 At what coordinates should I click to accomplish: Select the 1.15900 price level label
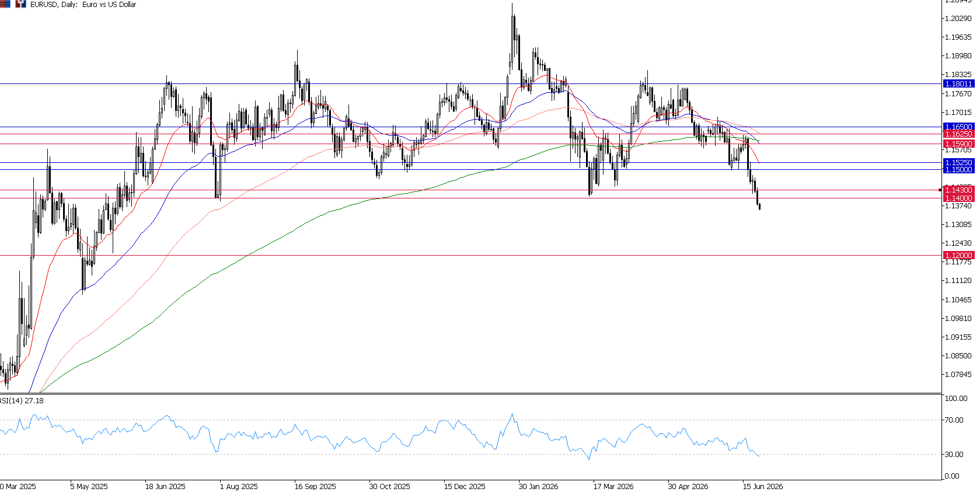pyautogui.click(x=958, y=144)
